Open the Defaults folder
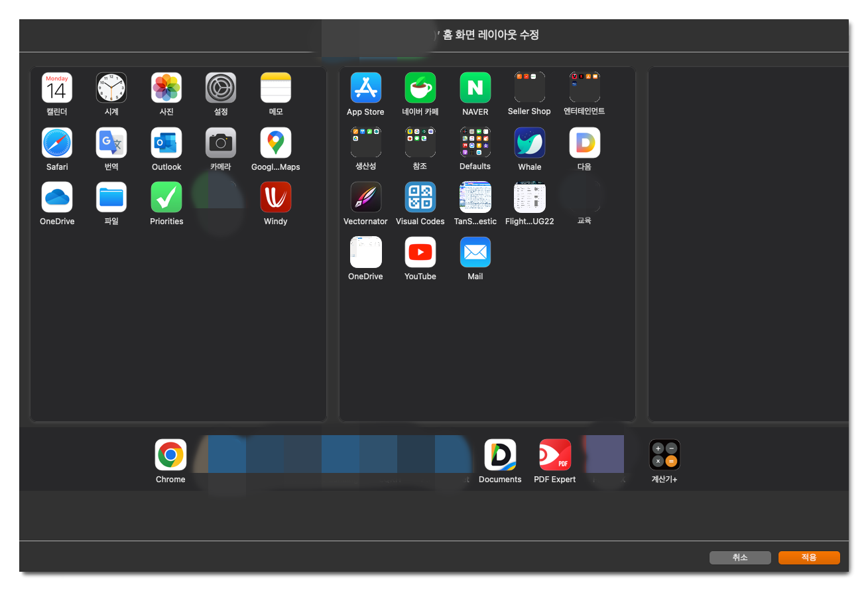The height and width of the screenshot is (591, 868). click(x=475, y=143)
